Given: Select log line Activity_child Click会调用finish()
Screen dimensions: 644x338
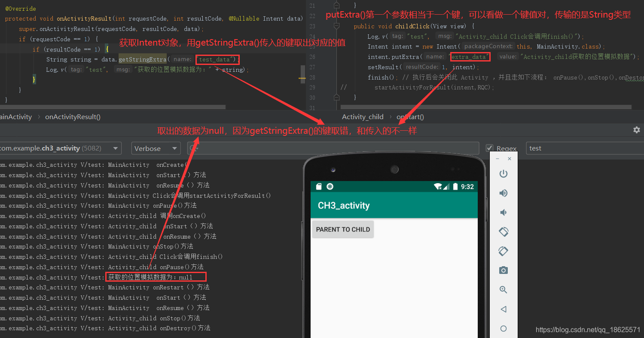Looking at the screenshot, I should pos(112,257).
